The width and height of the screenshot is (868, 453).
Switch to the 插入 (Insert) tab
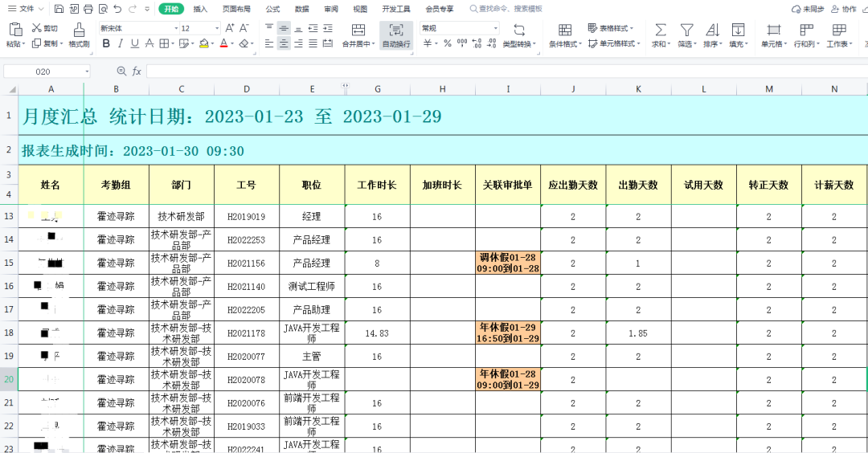[200, 9]
